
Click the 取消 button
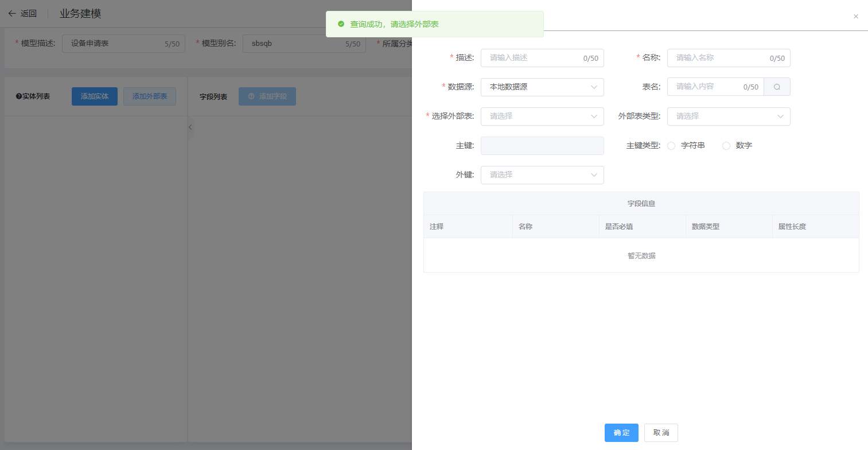pos(661,433)
